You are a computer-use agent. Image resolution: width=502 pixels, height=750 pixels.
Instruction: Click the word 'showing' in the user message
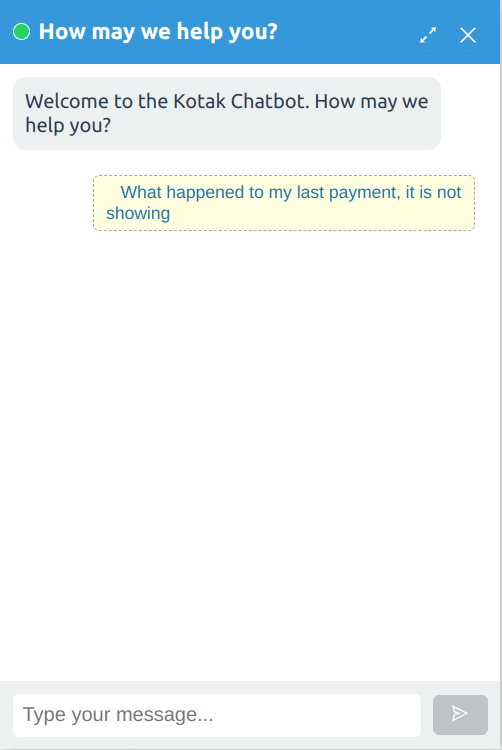coord(138,213)
